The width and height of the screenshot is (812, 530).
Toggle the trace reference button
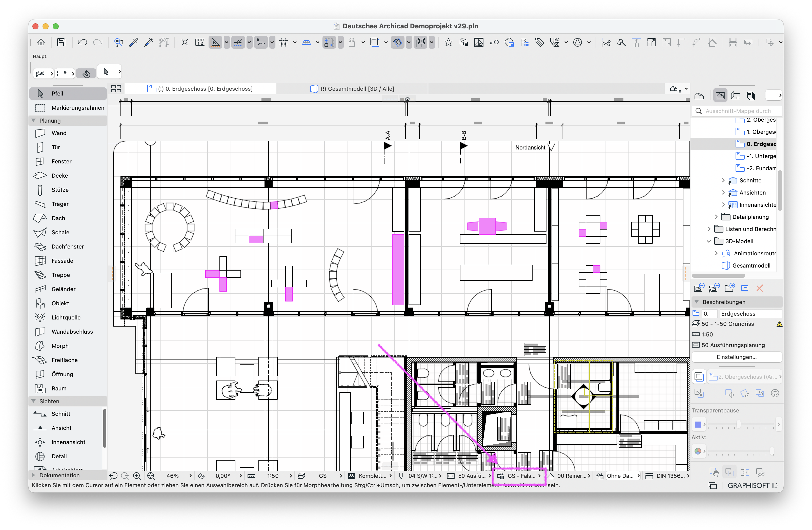(375, 42)
